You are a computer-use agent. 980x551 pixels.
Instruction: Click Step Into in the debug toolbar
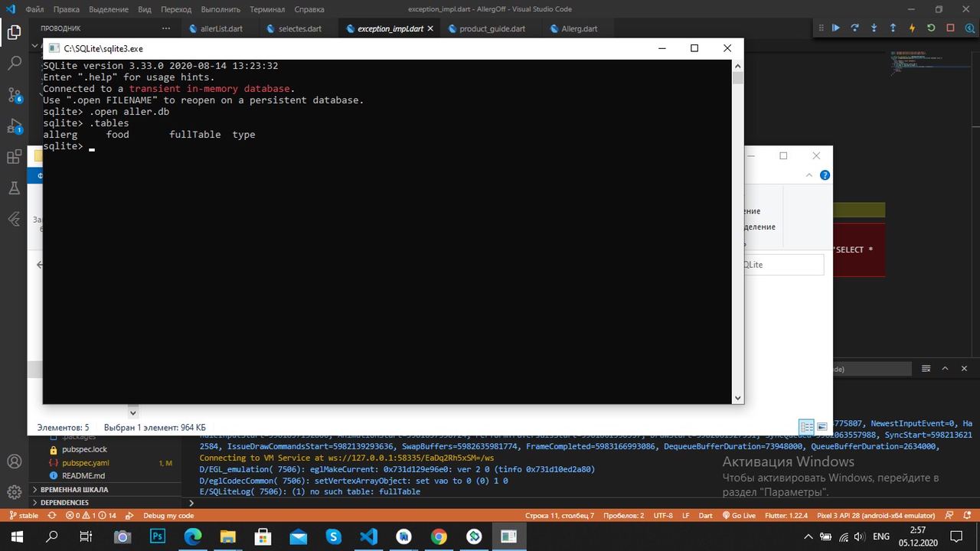tap(874, 28)
